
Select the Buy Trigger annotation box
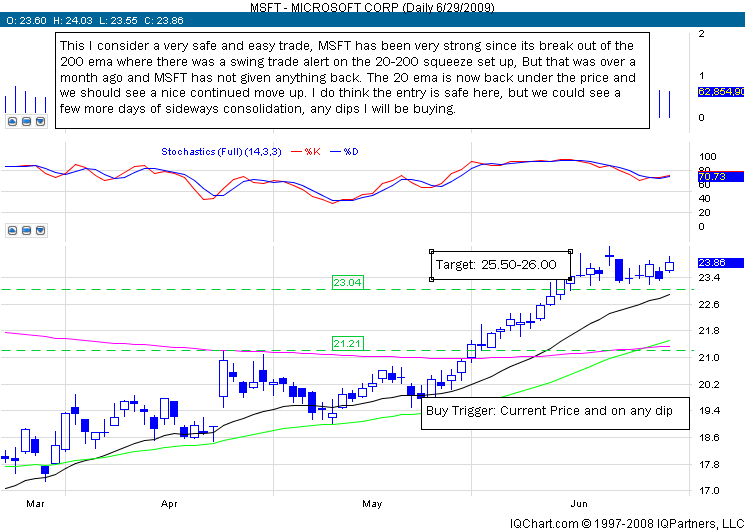[555, 411]
